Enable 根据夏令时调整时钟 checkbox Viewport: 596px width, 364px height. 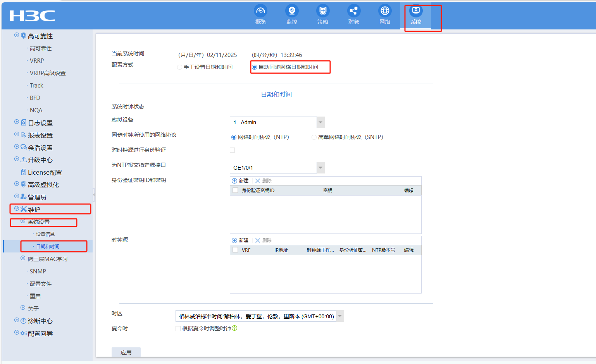pos(178,329)
